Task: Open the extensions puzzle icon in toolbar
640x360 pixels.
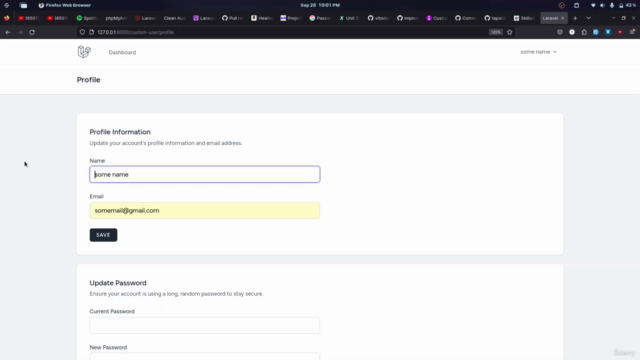Action: point(584,32)
